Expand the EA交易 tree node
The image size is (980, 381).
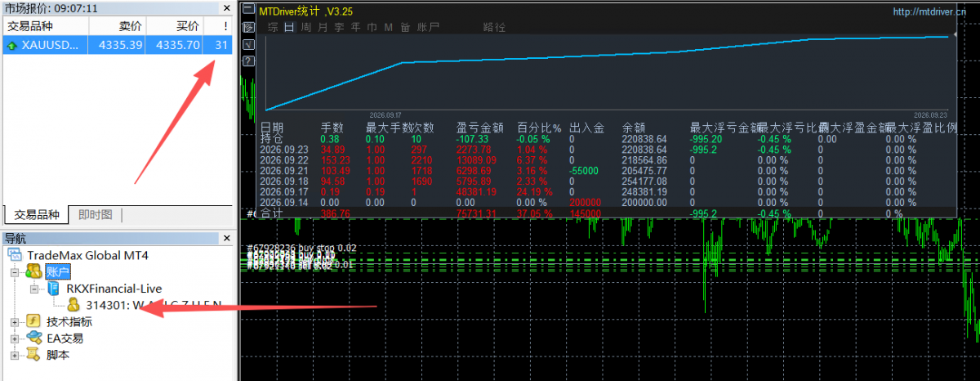pyautogui.click(x=14, y=338)
